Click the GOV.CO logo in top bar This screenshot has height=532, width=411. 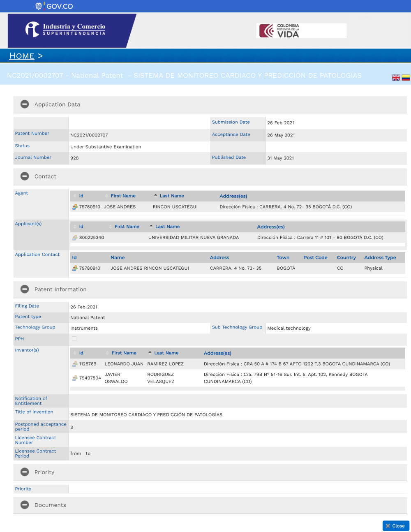[54, 6]
